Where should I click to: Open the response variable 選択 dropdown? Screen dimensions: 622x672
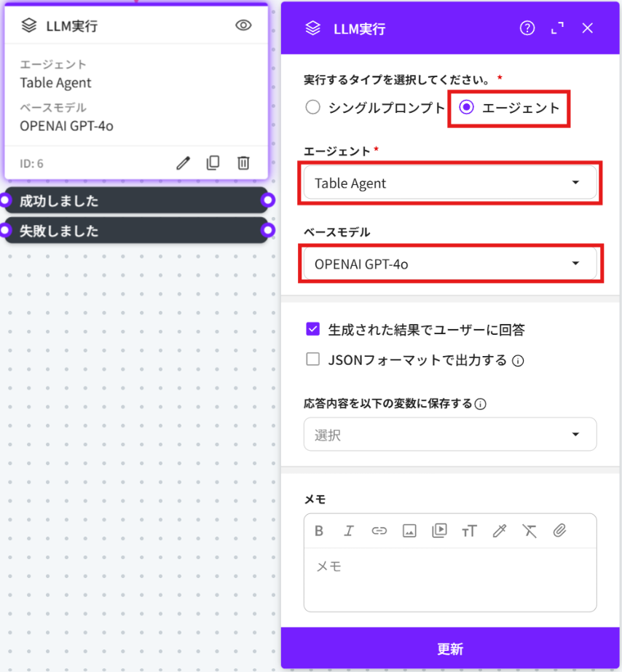tap(449, 435)
